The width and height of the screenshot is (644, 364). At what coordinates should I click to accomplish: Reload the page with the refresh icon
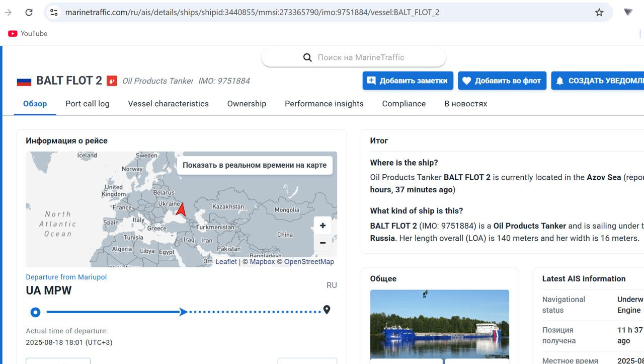[29, 12]
